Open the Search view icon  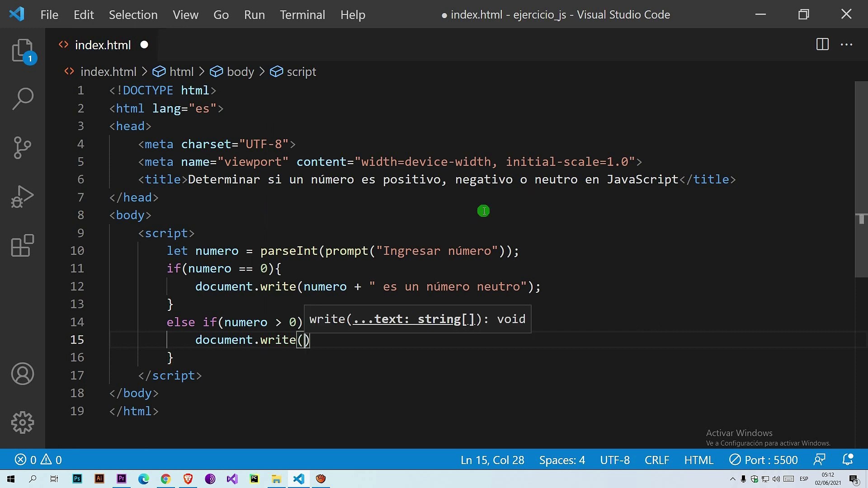click(23, 99)
